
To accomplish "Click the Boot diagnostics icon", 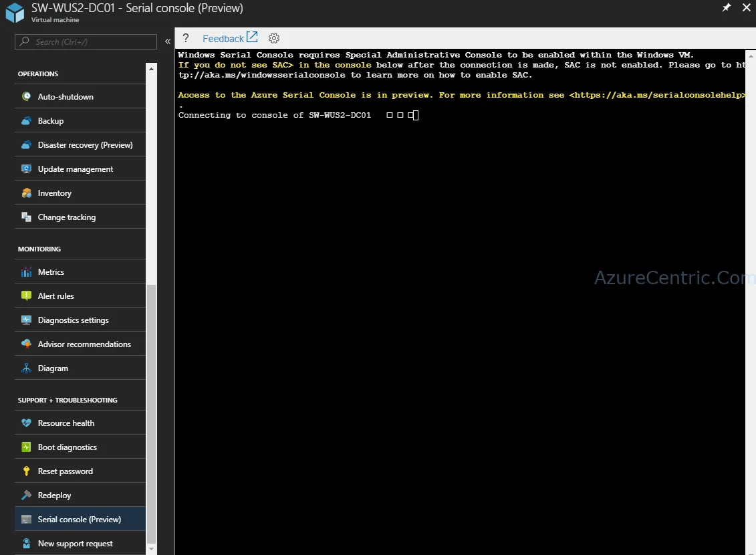I will point(27,447).
